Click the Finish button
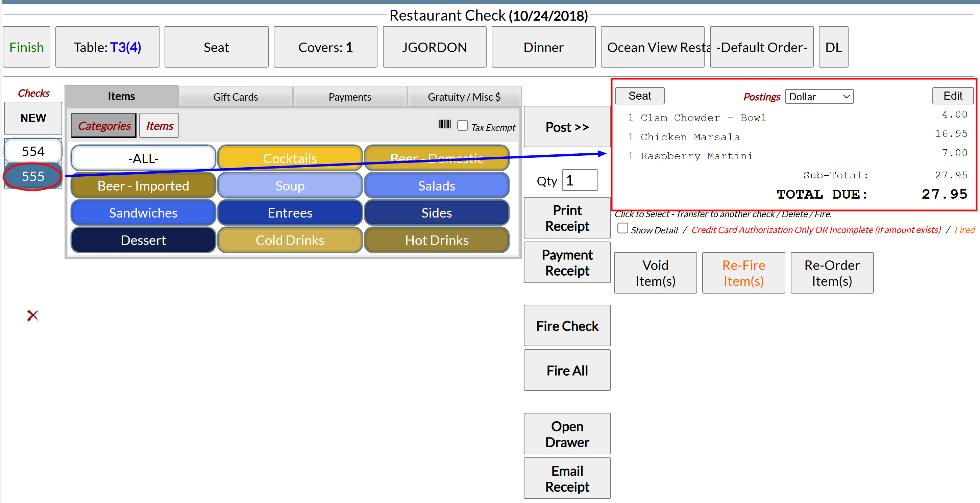This screenshot has width=980, height=503. coord(27,47)
